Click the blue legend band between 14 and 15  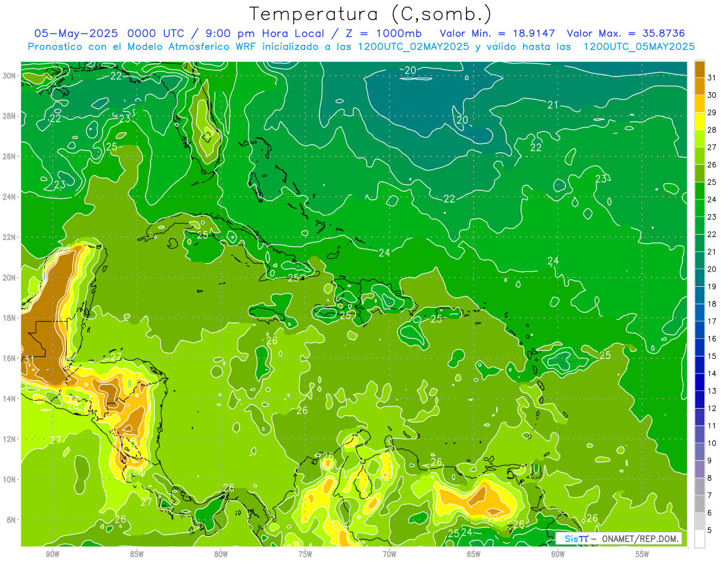699,364
